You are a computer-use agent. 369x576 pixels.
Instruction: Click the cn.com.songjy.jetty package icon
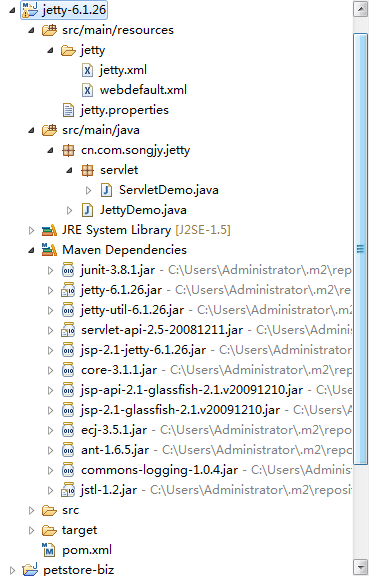pyautogui.click(x=68, y=150)
